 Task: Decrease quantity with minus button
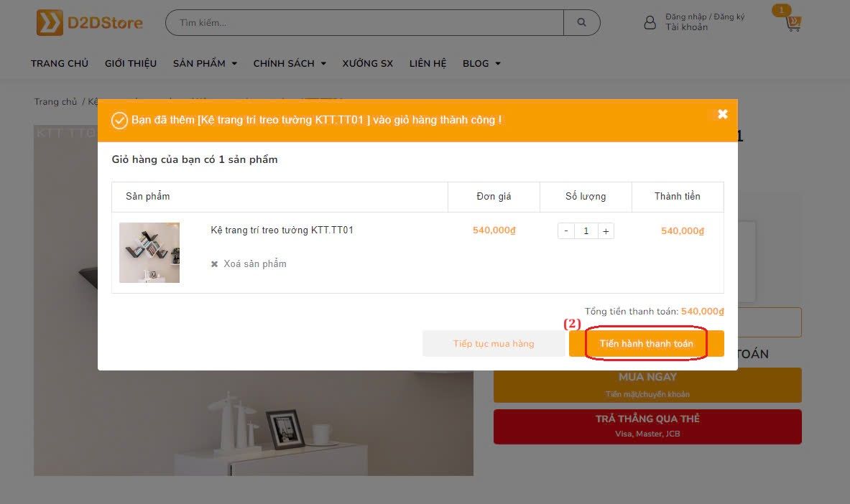click(566, 231)
